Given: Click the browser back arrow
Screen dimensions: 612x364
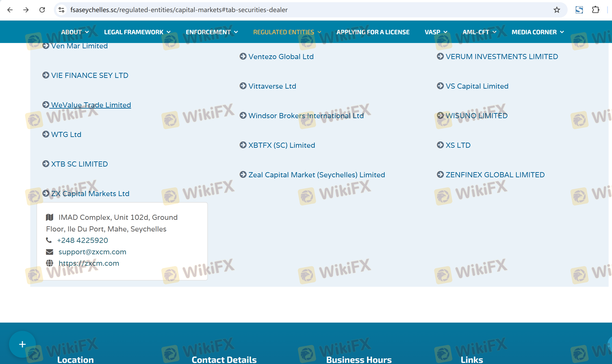Looking at the screenshot, I should pyautogui.click(x=10, y=10).
